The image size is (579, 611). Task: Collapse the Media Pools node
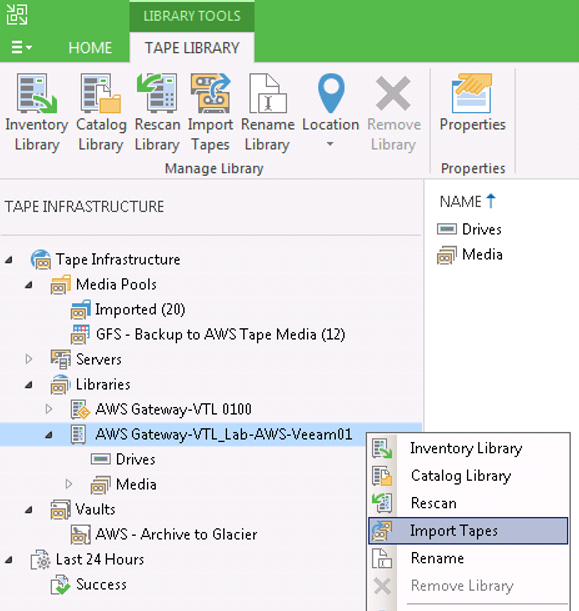point(29,285)
